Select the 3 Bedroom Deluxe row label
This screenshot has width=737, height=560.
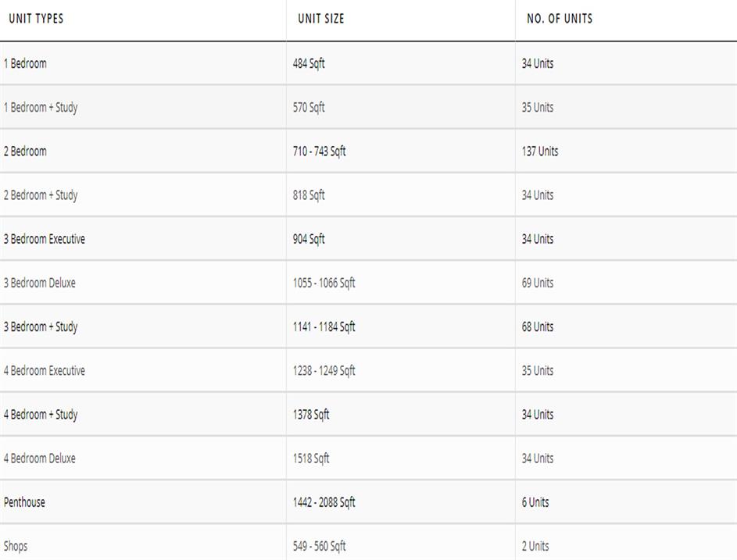40,283
